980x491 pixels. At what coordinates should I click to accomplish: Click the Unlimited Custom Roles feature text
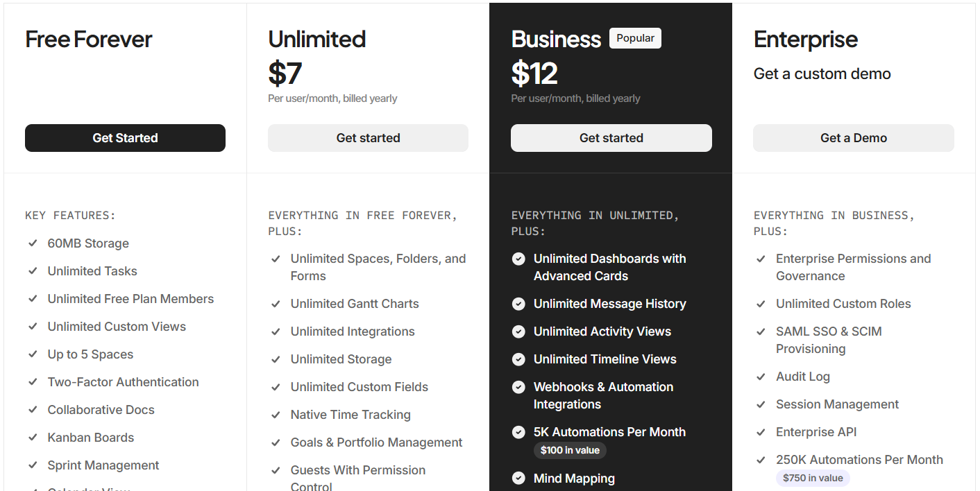843,304
